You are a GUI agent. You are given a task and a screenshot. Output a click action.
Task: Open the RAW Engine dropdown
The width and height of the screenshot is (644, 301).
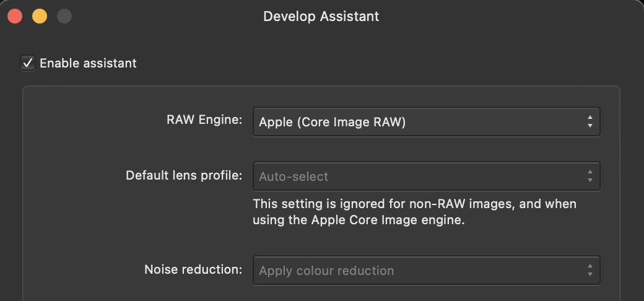point(426,121)
